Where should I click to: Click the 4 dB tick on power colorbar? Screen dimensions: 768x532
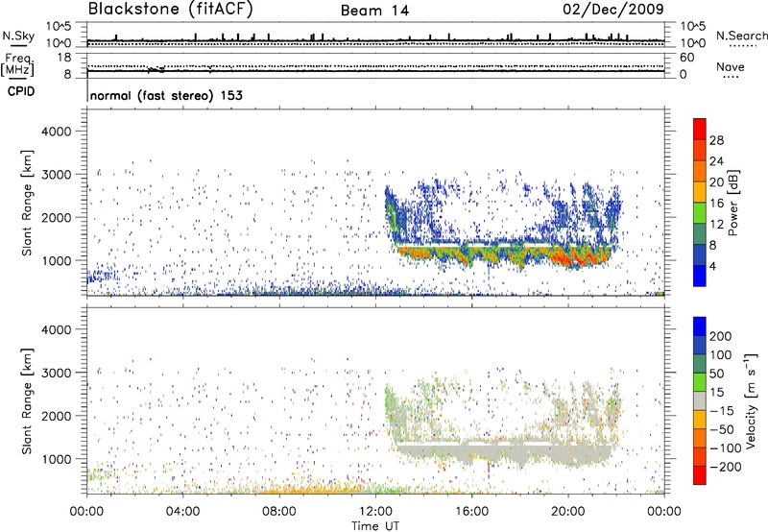pos(712,266)
